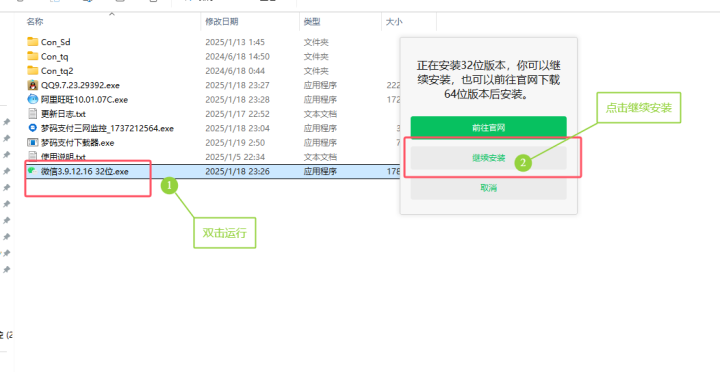Select the Con_tq folder name
This screenshot has width=720, height=372.
click(55, 56)
